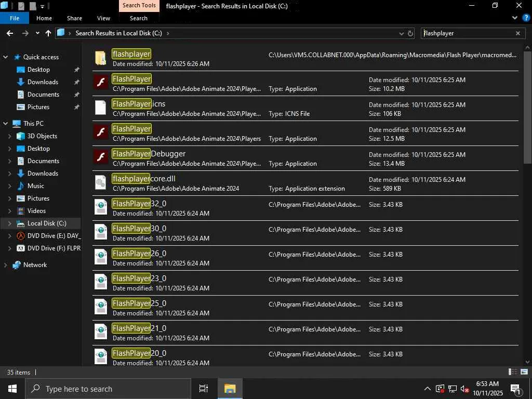Image resolution: width=532 pixels, height=399 pixels.
Task: Open Windows Start menu
Action: (x=12, y=389)
